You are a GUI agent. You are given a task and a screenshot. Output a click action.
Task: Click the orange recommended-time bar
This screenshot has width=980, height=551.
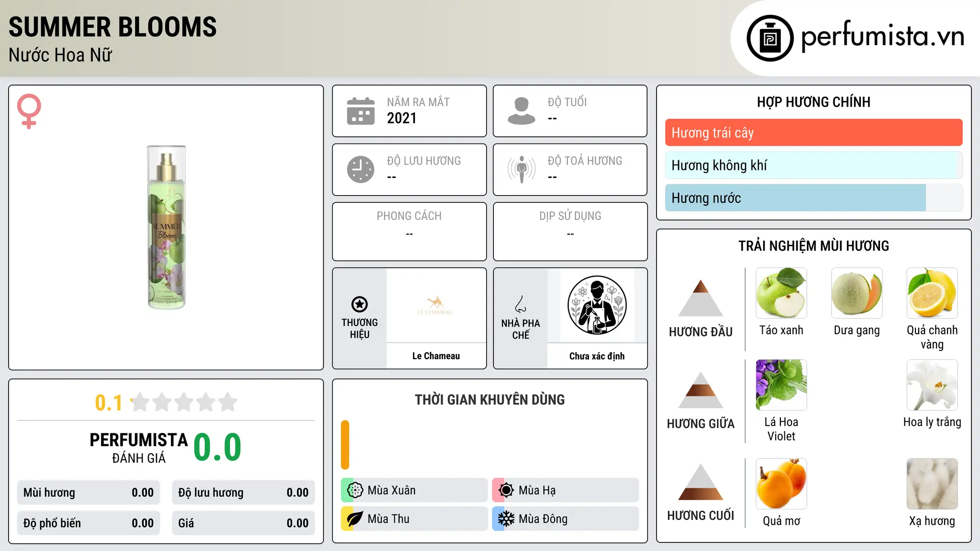click(345, 445)
